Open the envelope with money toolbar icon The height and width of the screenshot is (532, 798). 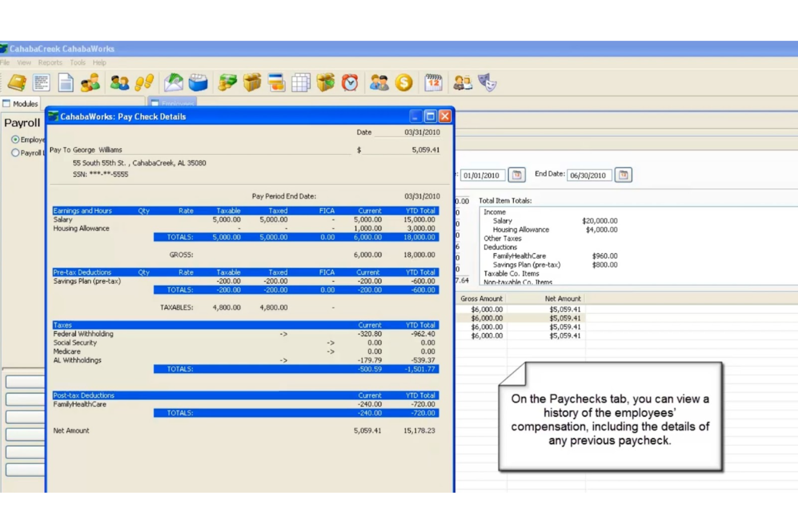174,82
